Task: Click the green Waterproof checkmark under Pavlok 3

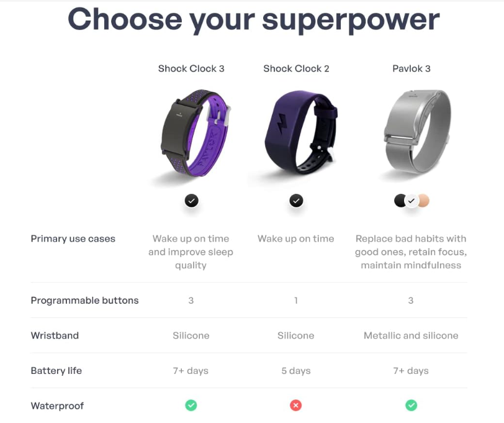Action: pyautogui.click(x=411, y=405)
